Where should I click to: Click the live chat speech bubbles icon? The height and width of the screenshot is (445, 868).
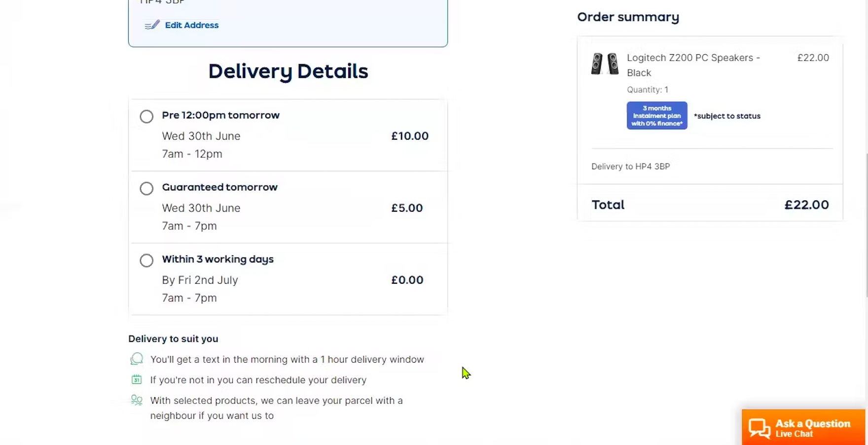(x=759, y=428)
